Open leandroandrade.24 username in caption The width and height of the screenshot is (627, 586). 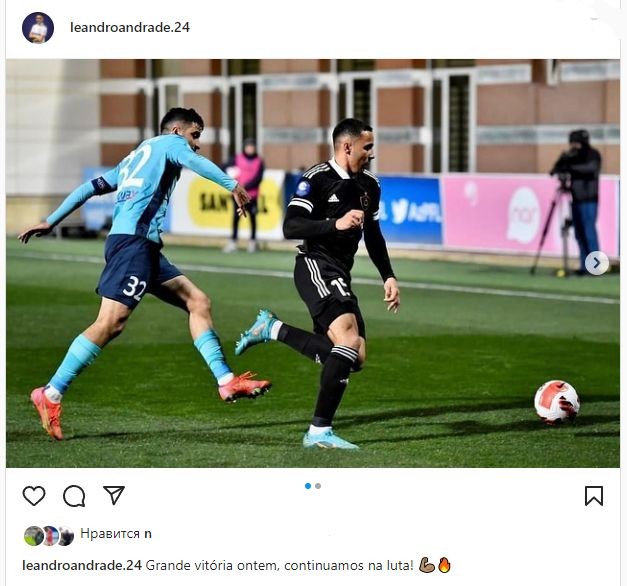pyautogui.click(x=82, y=565)
